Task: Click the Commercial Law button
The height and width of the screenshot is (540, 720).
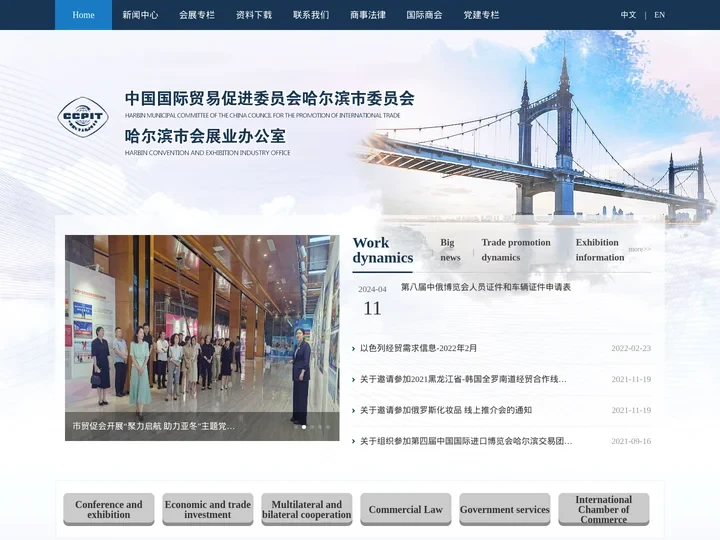Action: (405, 509)
